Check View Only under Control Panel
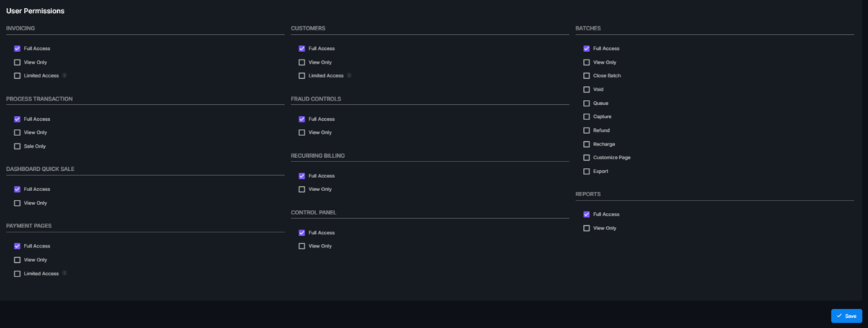The width and height of the screenshot is (868, 328). click(x=302, y=246)
